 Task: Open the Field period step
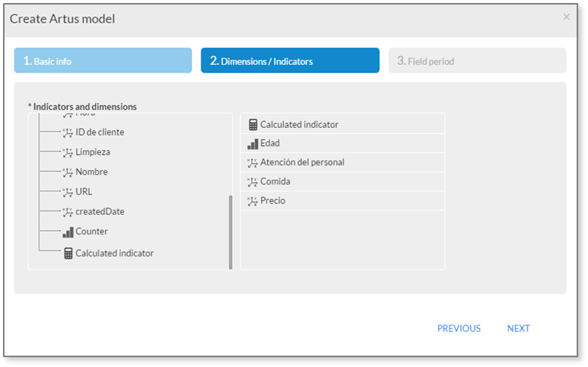coord(478,61)
